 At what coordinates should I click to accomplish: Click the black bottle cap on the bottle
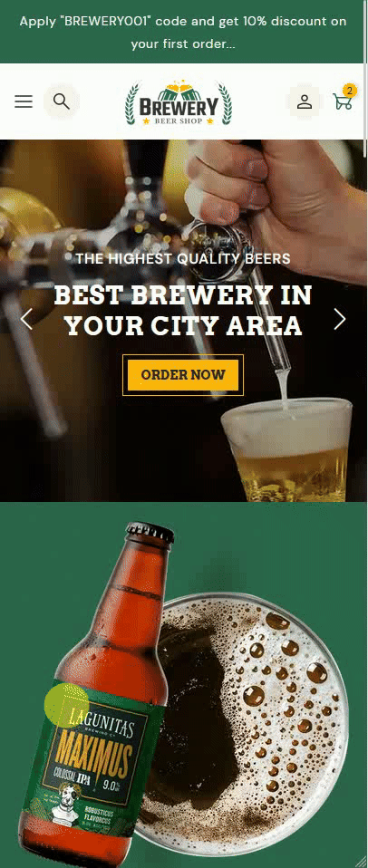click(150, 532)
